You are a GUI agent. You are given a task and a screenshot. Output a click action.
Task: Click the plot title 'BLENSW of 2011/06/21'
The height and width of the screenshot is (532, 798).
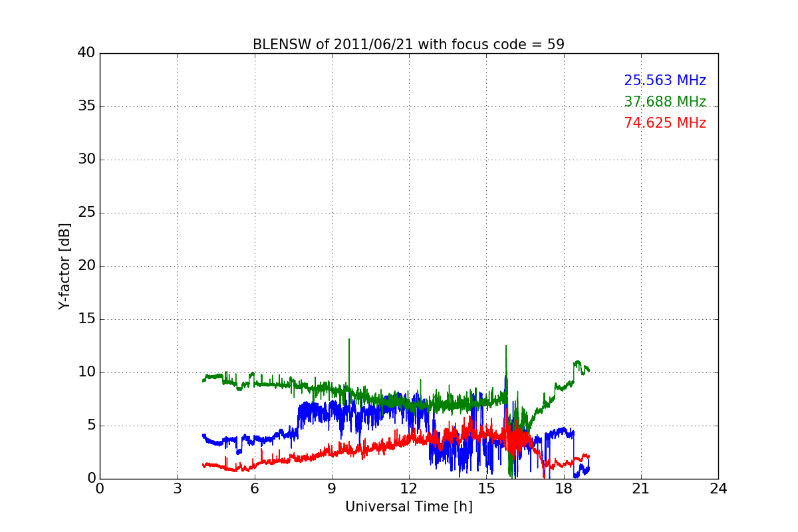[334, 45]
